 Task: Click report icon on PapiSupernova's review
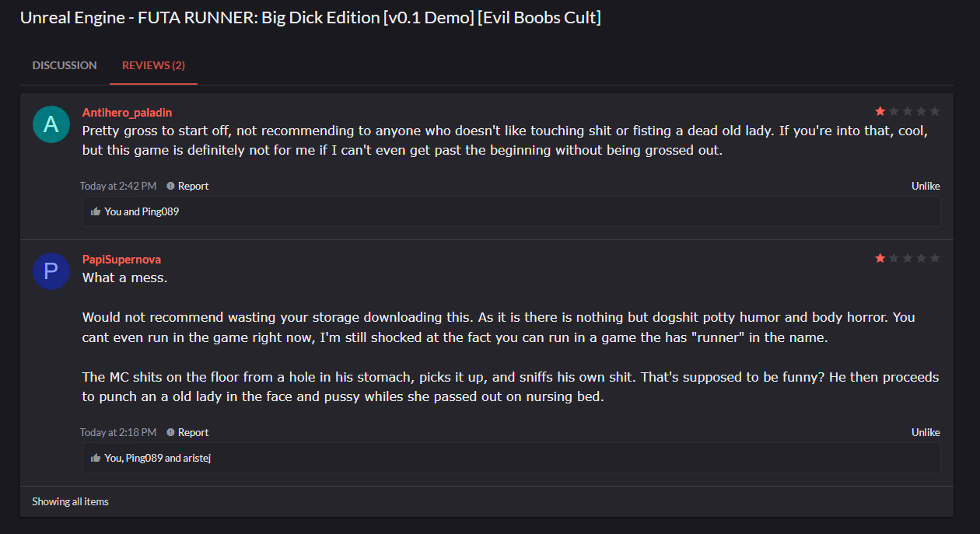[170, 433]
